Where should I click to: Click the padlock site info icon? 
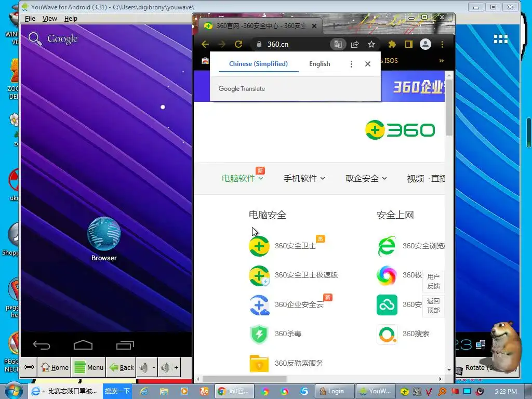pyautogui.click(x=259, y=44)
